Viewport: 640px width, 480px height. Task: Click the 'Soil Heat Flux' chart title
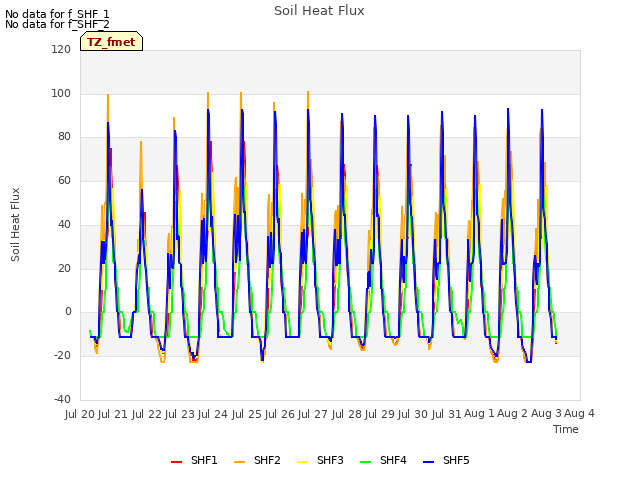[x=319, y=11]
